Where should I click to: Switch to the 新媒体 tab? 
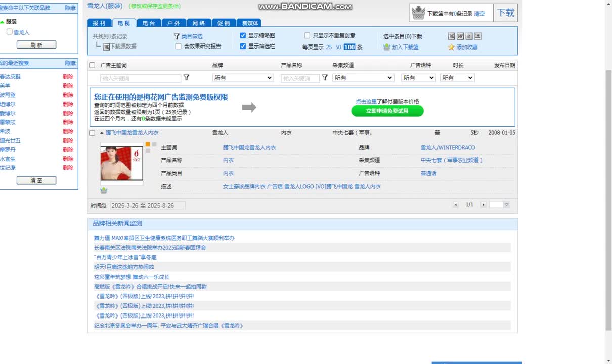[250, 23]
